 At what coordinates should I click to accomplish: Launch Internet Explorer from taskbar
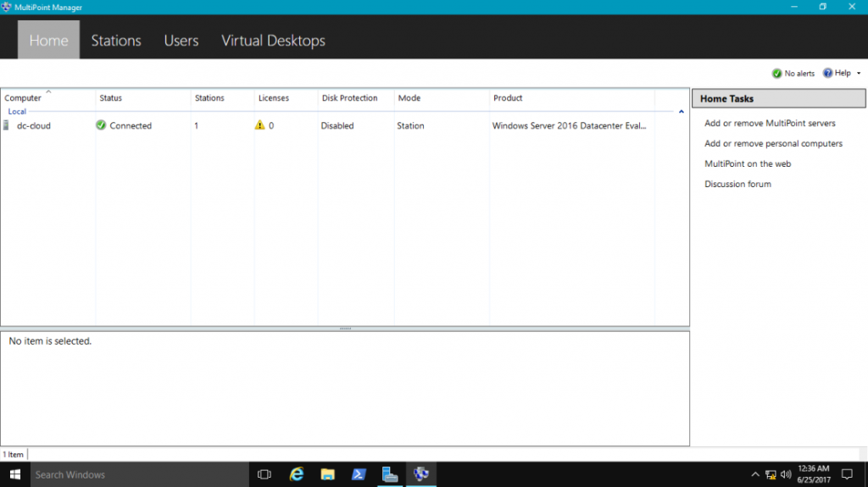pyautogui.click(x=297, y=474)
